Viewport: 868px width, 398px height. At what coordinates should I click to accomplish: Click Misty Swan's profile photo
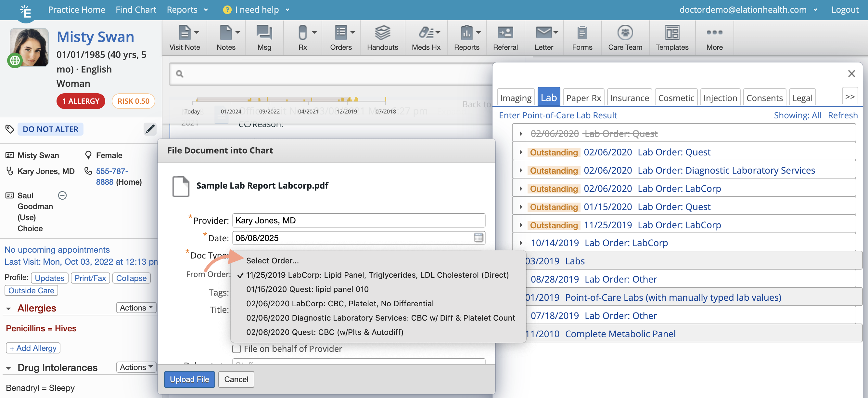tap(29, 47)
